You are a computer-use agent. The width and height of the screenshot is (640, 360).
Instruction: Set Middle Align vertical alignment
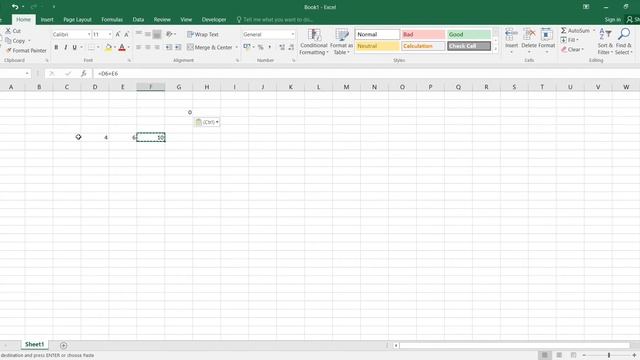[148, 34]
